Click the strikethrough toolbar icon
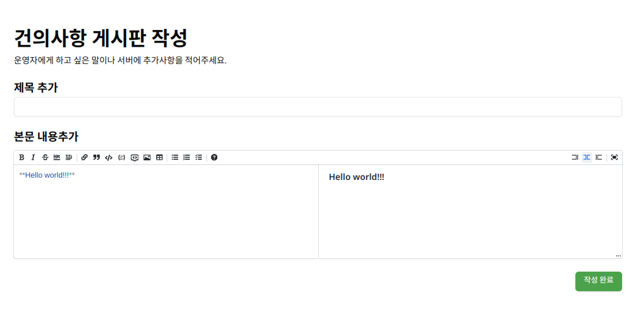Screen dimensions: 644x327 (45, 157)
